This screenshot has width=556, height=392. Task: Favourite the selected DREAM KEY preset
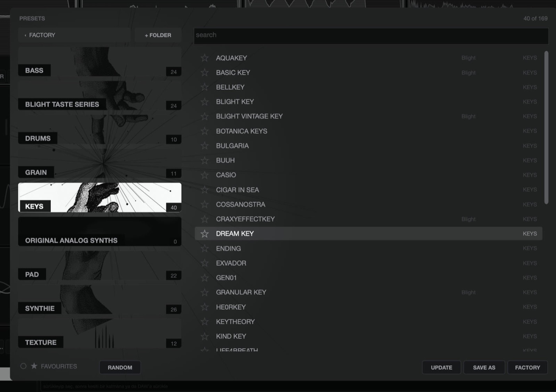[x=205, y=234]
